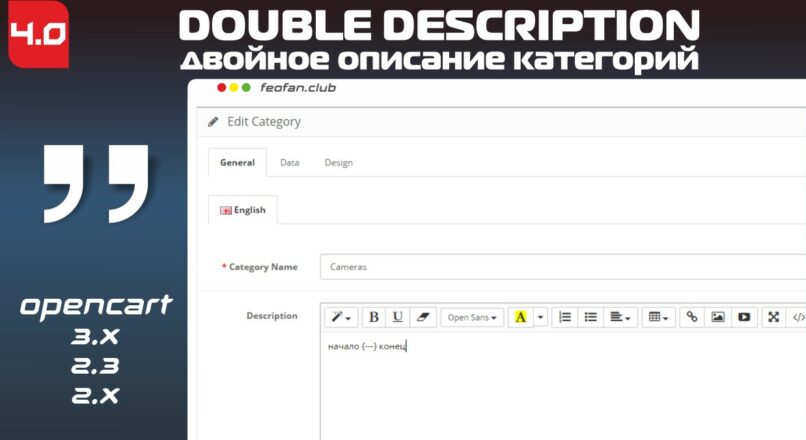The height and width of the screenshot is (440, 806).
Task: Toggle bold formatting
Action: tap(374, 317)
